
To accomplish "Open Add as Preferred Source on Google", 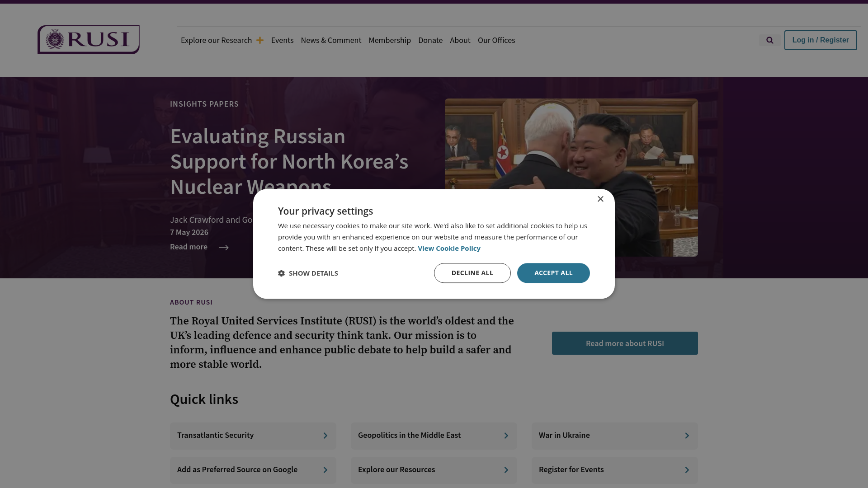I will 253,470.
